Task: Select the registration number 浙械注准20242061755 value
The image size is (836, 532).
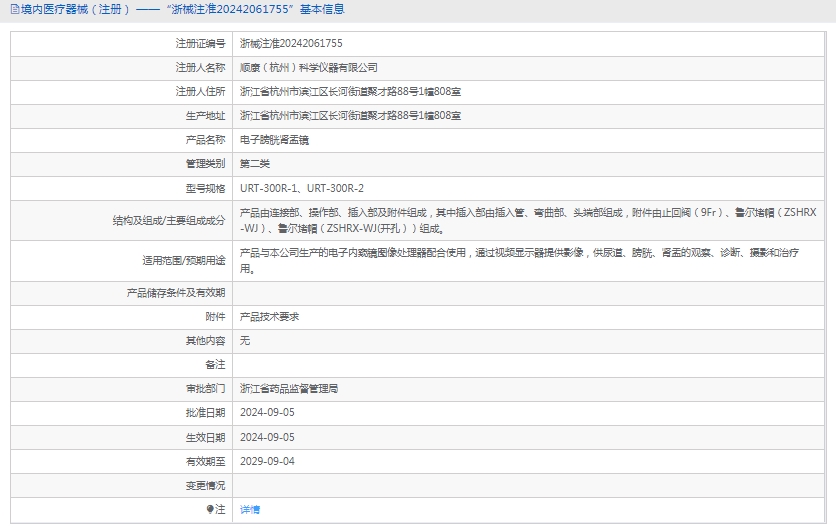Action: tap(291, 43)
